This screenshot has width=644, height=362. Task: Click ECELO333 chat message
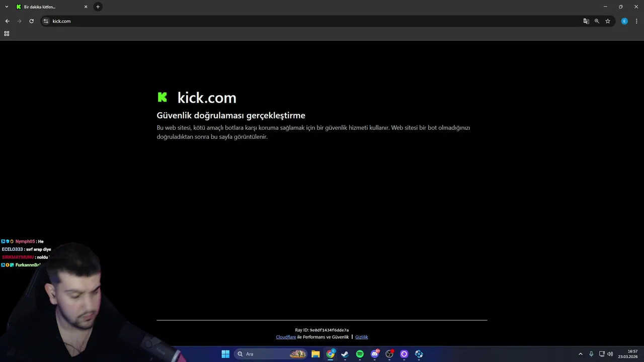point(26,249)
